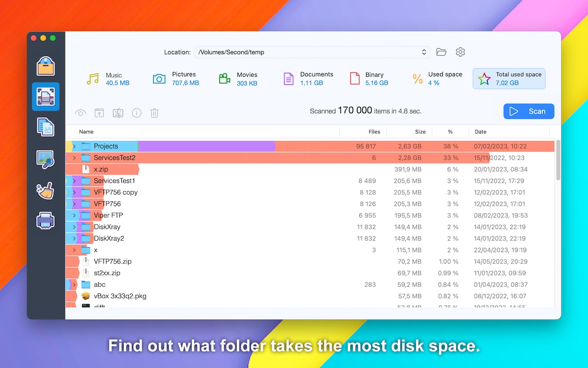Image resolution: width=588 pixels, height=368 pixels.
Task: Click the date 08/12/2022, 16:07
Action: click(500, 296)
